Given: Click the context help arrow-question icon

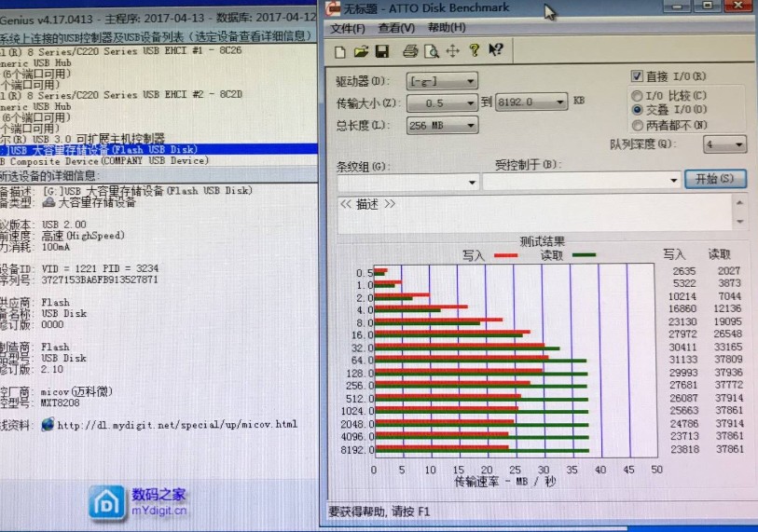Looking at the screenshot, I should click(495, 49).
